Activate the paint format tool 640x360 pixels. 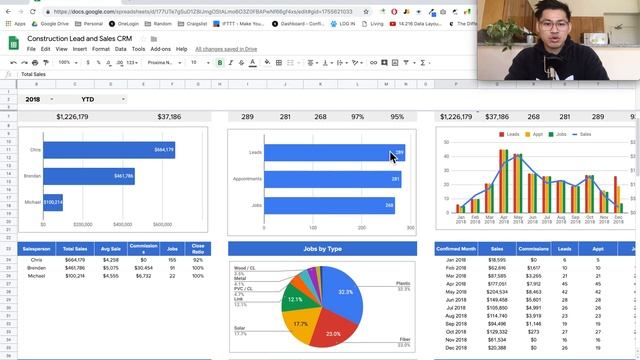(46, 63)
